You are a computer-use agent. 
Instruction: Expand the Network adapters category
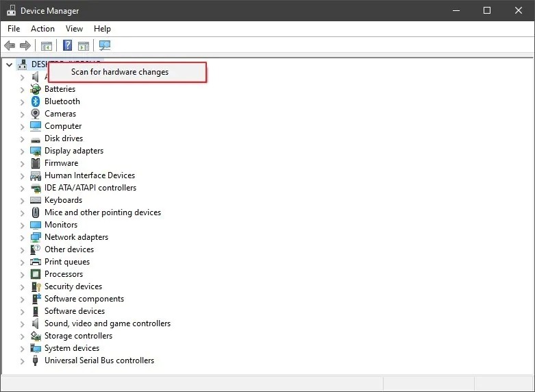click(22, 238)
